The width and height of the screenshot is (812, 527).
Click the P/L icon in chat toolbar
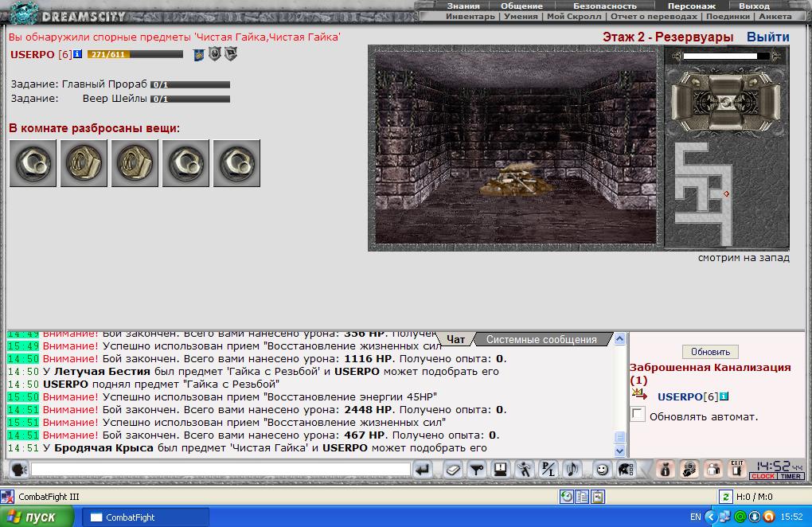click(548, 470)
